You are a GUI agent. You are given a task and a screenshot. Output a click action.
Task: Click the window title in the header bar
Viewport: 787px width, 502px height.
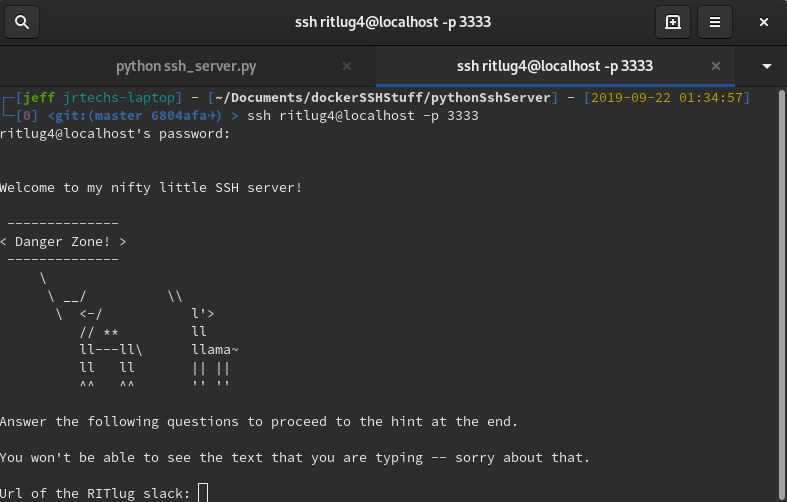(392, 22)
